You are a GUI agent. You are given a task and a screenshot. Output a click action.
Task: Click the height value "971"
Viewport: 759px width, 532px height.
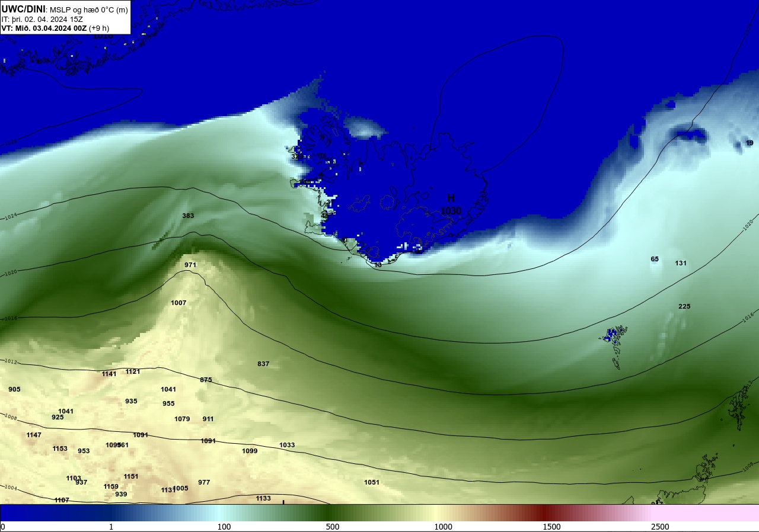[190, 265]
